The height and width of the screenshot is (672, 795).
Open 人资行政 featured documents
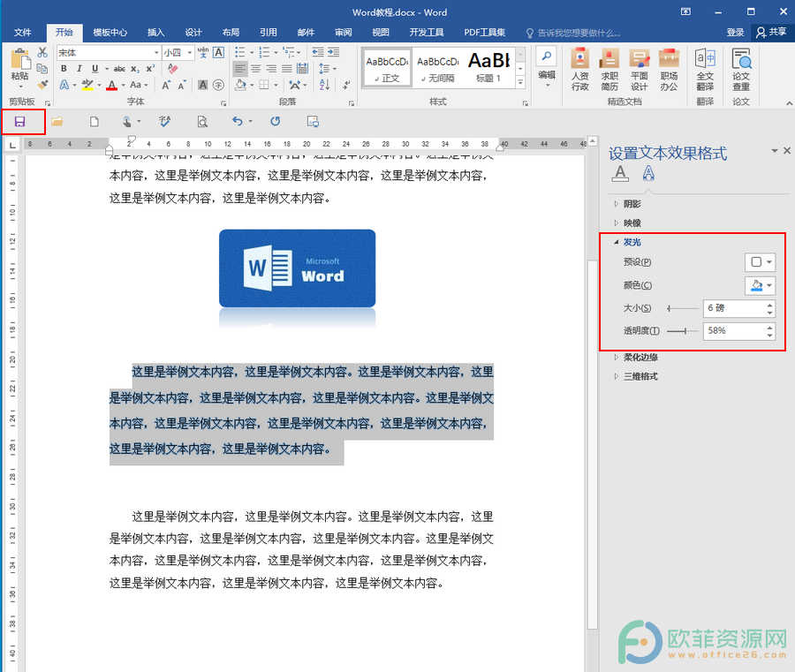click(580, 70)
